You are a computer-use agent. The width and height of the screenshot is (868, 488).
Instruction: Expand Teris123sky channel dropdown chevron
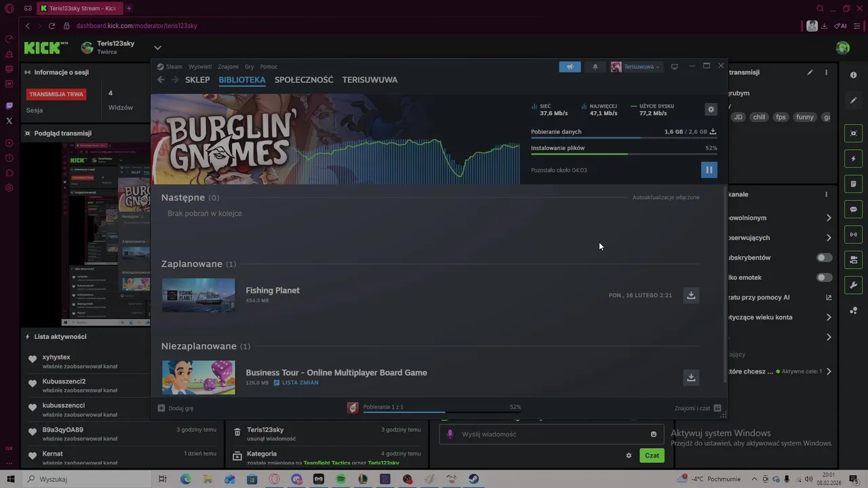pyautogui.click(x=157, y=47)
